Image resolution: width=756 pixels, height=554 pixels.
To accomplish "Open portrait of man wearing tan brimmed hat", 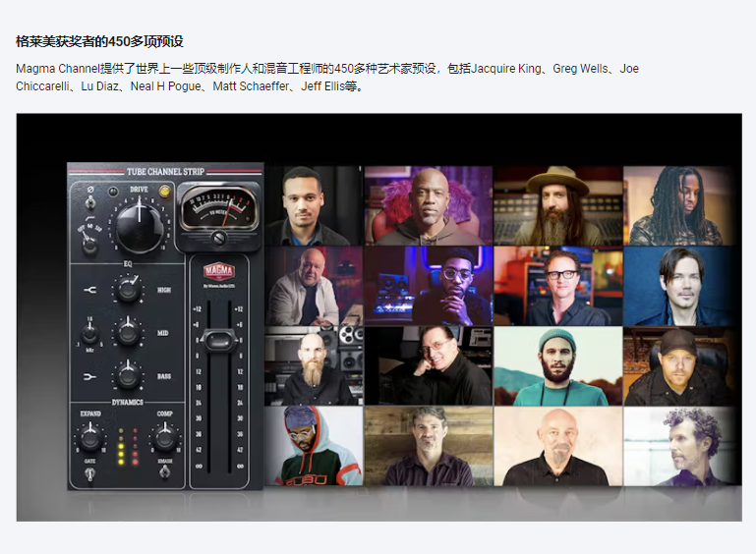I will pos(557,205).
